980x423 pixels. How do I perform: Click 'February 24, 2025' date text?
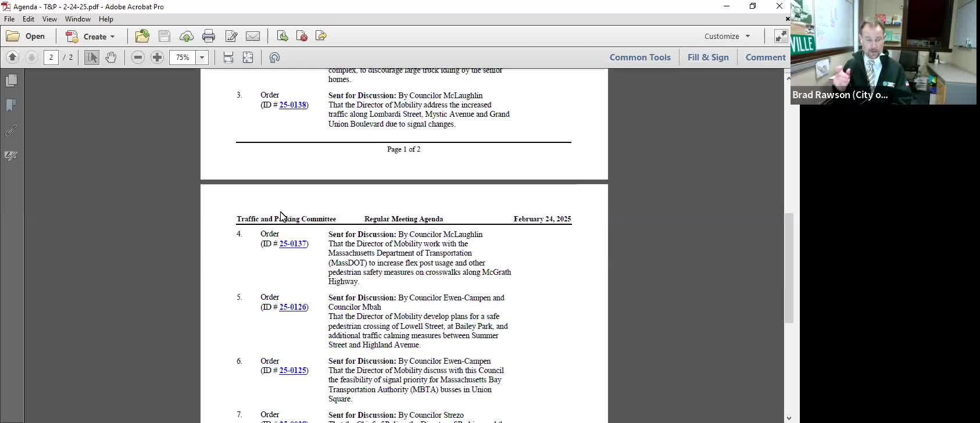tap(542, 219)
